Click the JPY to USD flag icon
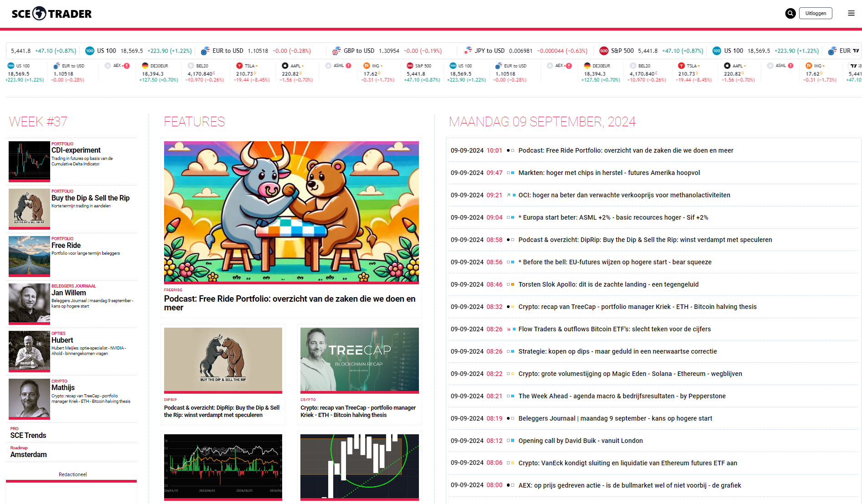 pyautogui.click(x=468, y=51)
